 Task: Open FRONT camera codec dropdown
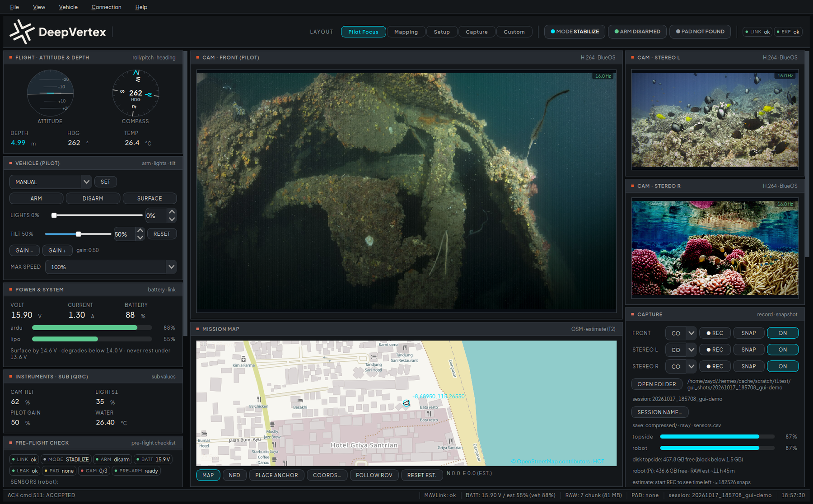coord(681,333)
